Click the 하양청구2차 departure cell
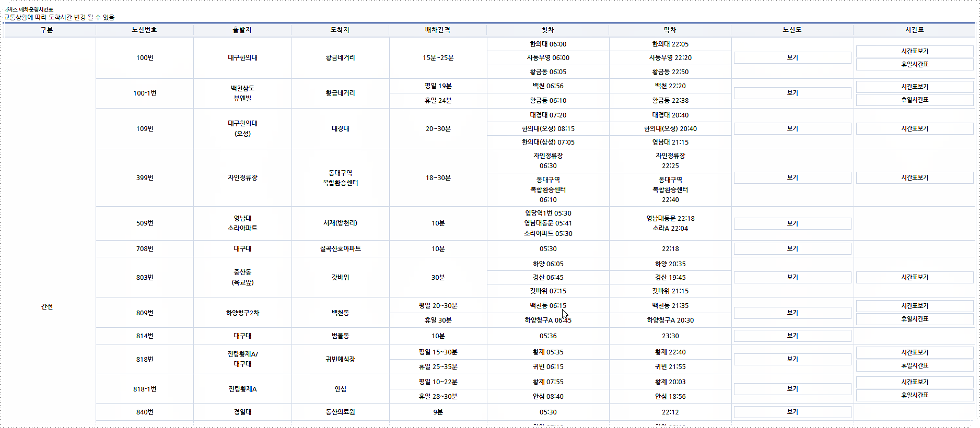Viewport: 980px width, 428px height. 242,313
